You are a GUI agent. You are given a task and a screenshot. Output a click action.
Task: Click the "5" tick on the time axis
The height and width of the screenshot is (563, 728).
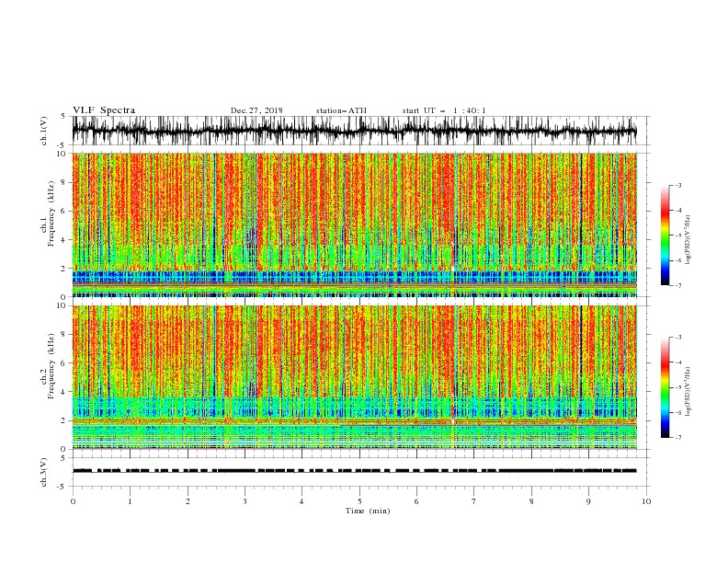click(x=359, y=501)
